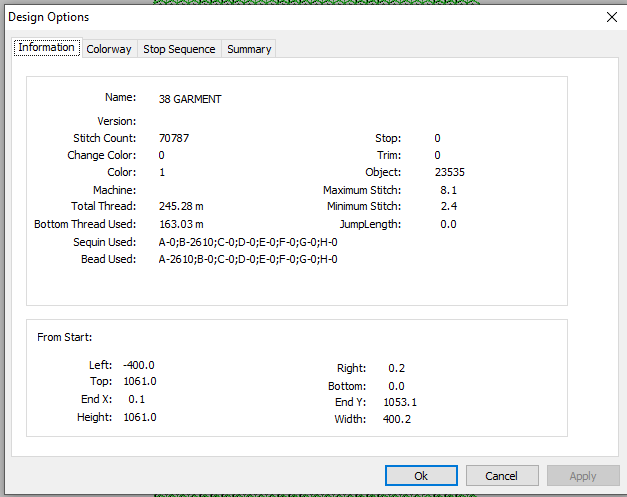Open the Stop Sequence tab
Viewport: 627px width, 497px height.
tap(179, 49)
